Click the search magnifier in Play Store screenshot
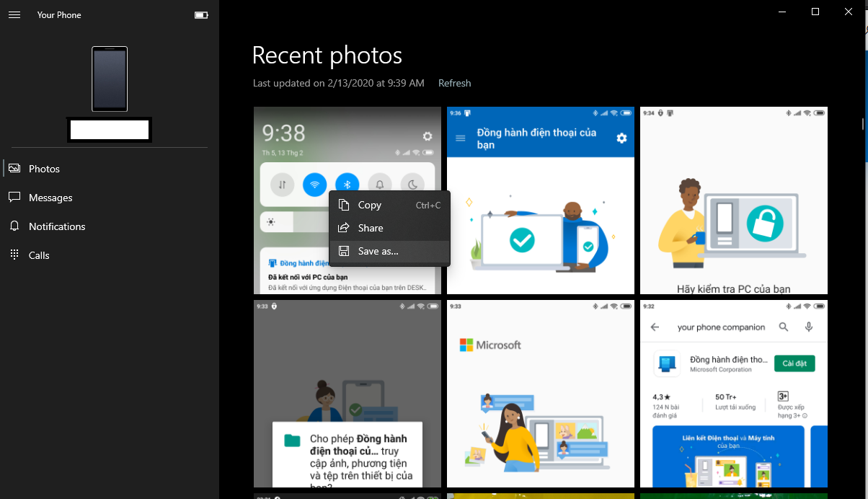Viewport: 868px width, 499px height. pos(784,327)
